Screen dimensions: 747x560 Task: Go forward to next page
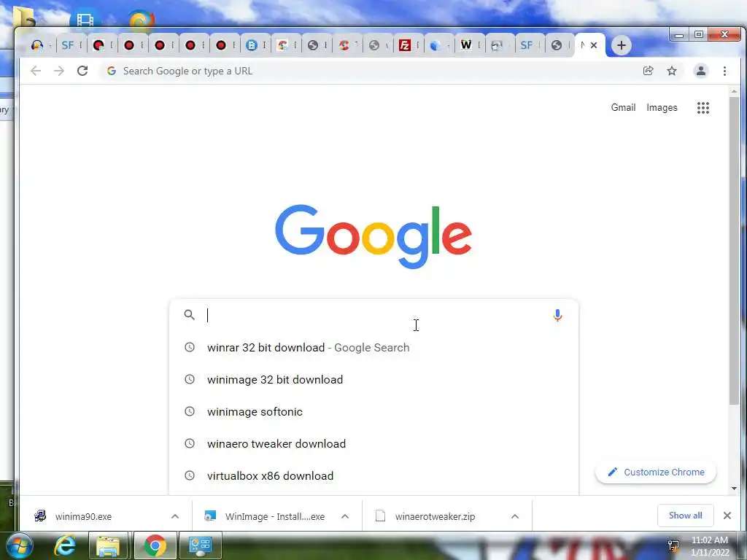(59, 71)
